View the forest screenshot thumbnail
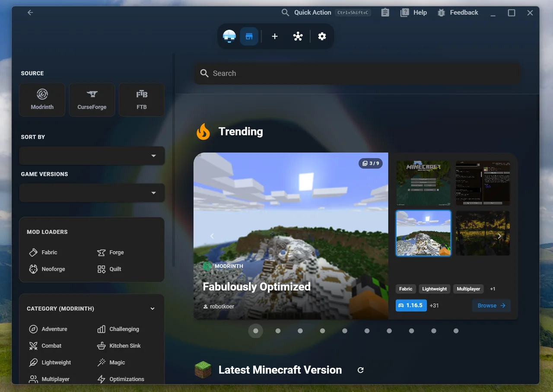This screenshot has height=392, width=553. [x=483, y=233]
